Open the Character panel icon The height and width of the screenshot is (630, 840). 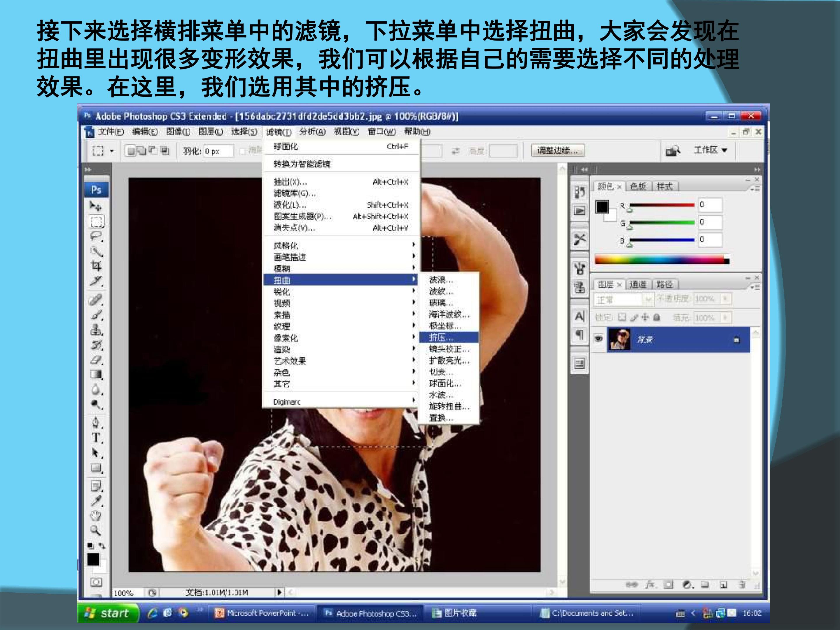pos(580,316)
